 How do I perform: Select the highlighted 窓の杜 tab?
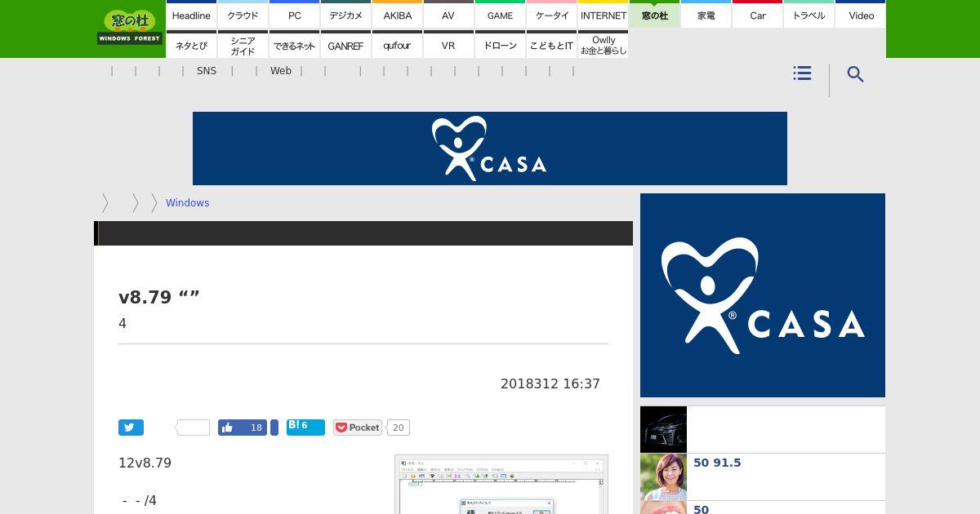click(x=654, y=14)
